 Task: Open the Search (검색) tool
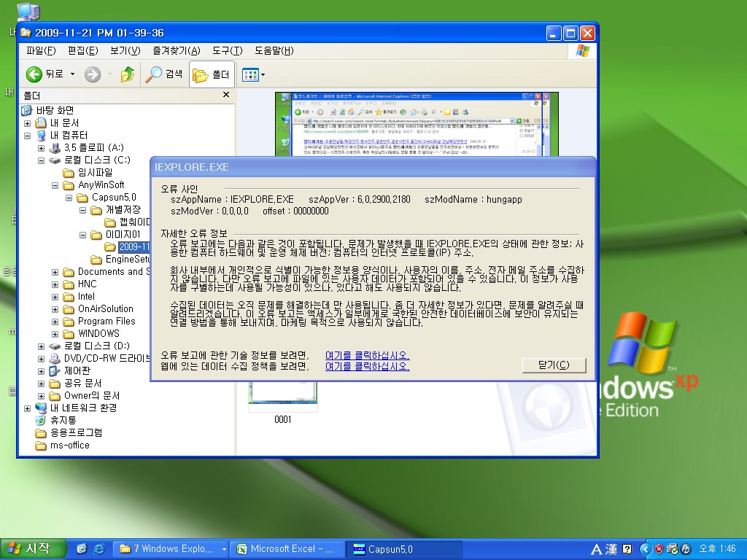pos(164,74)
